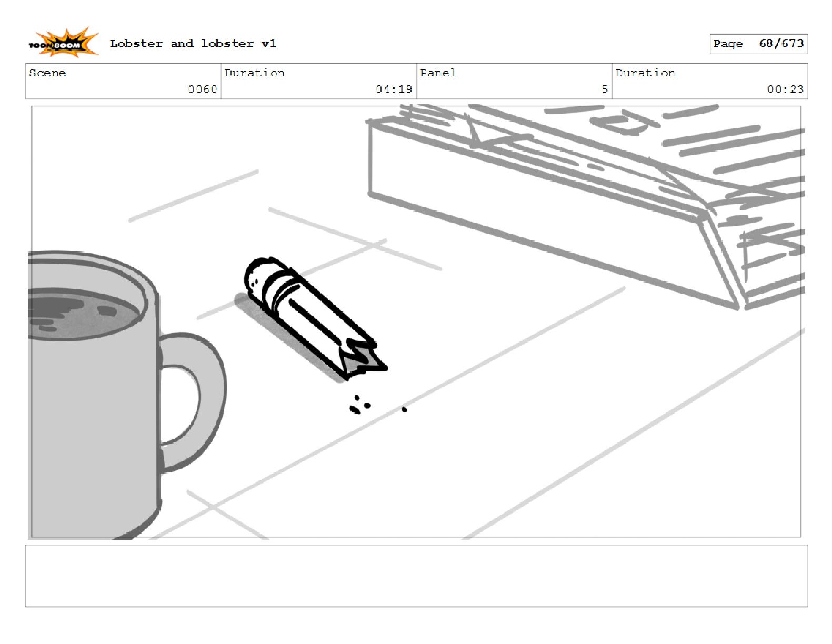The height and width of the screenshot is (644, 832).
Task: Click the Toon Boom logo
Action: point(63,43)
